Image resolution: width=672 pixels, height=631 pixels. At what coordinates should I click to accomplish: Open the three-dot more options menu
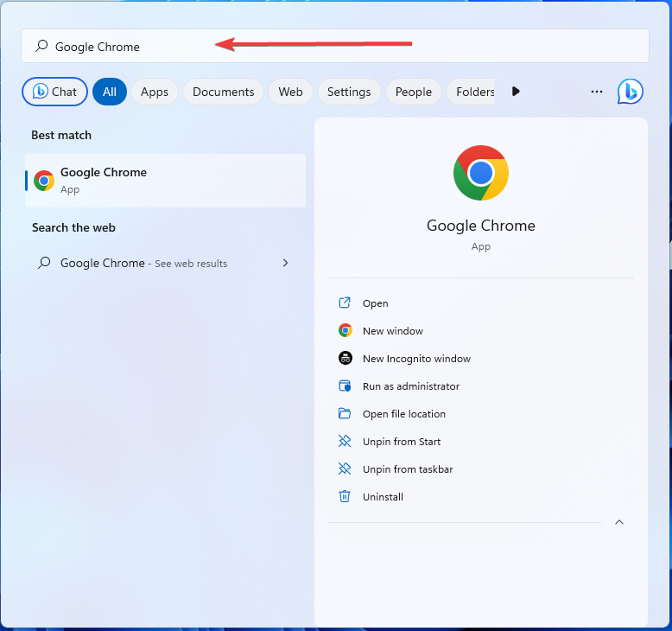pos(597,92)
